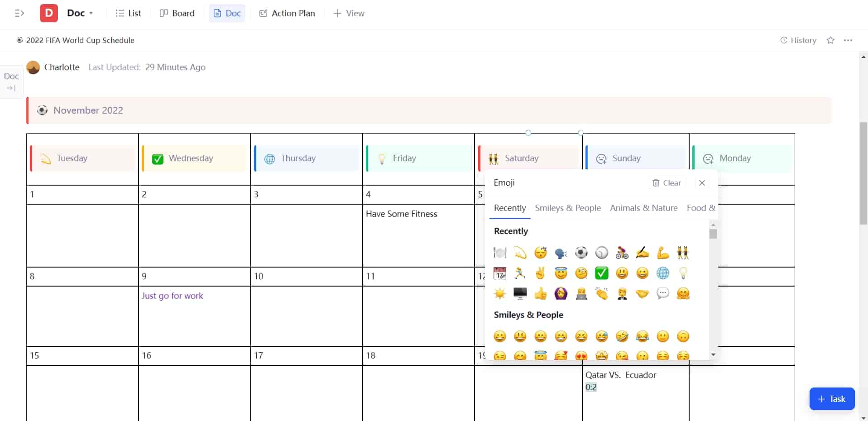Click the 2022 FIFA World Cup Schedule title
The image size is (868, 421).
click(80, 40)
